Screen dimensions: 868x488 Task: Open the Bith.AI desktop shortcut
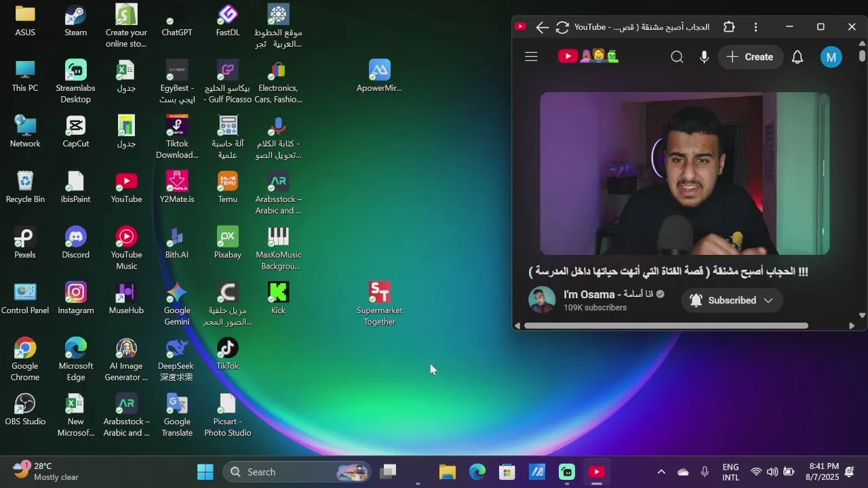tap(177, 243)
